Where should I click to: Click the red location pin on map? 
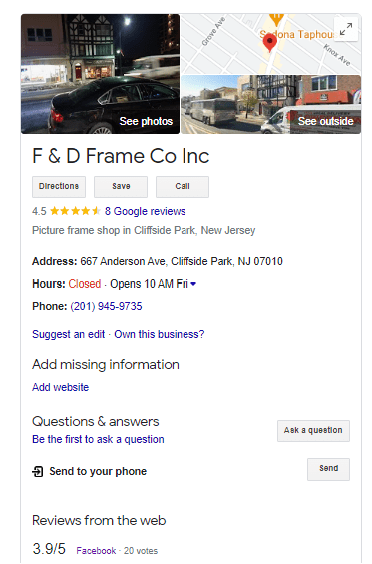(269, 43)
